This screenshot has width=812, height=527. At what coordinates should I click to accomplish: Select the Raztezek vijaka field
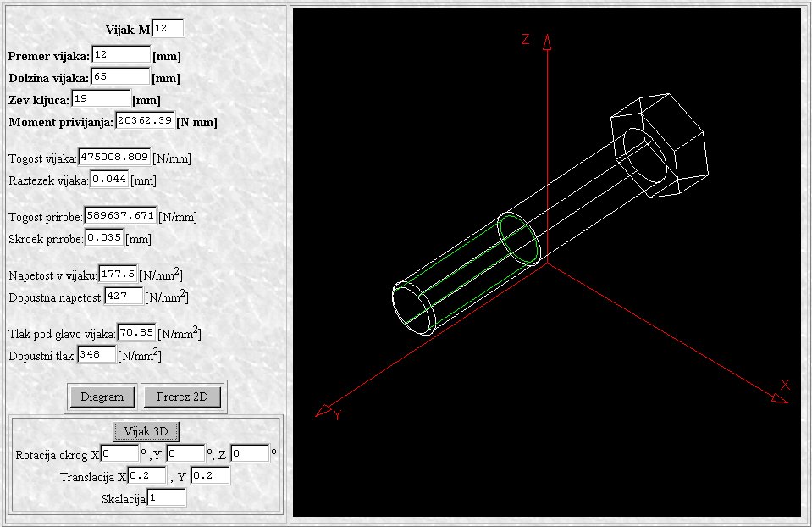coord(109,180)
